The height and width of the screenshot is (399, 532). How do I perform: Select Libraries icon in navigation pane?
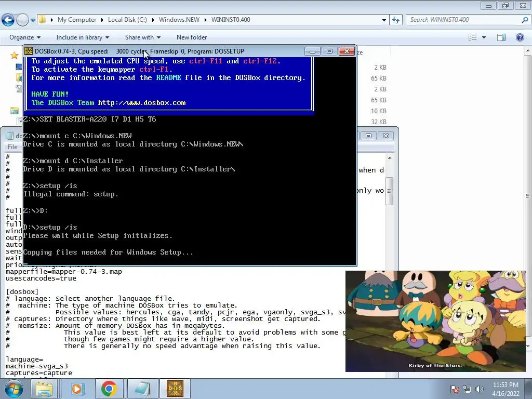click(15, 111)
